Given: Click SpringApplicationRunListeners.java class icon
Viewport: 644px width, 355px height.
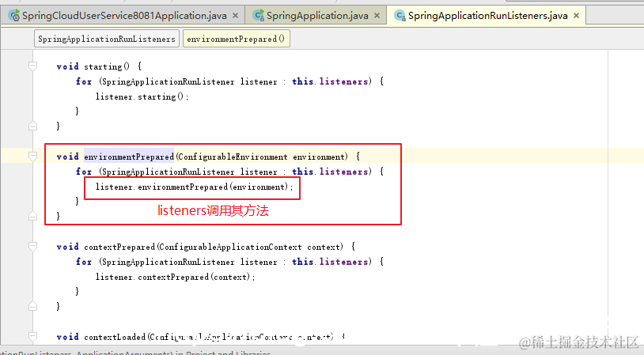Looking at the screenshot, I should (400, 16).
